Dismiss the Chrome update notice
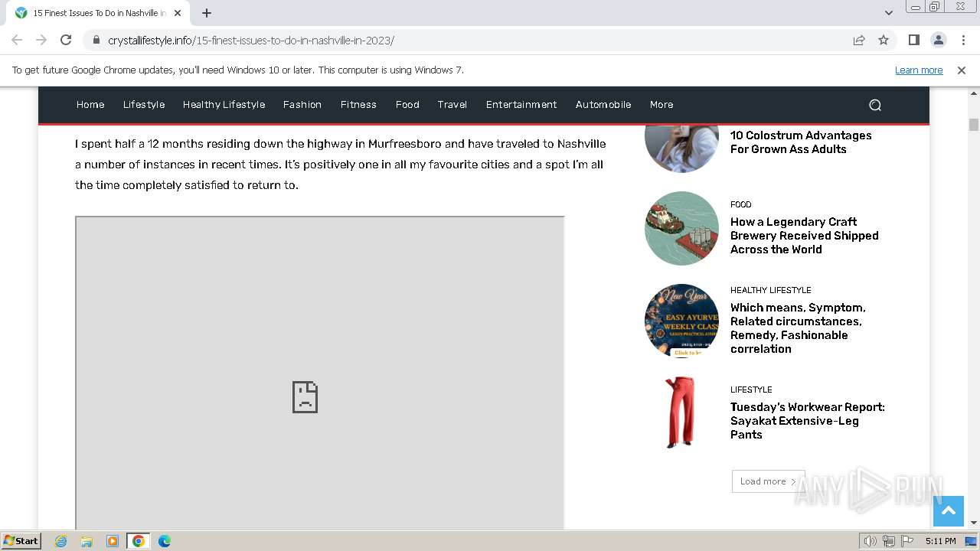The height and width of the screenshot is (551, 980). (962, 70)
